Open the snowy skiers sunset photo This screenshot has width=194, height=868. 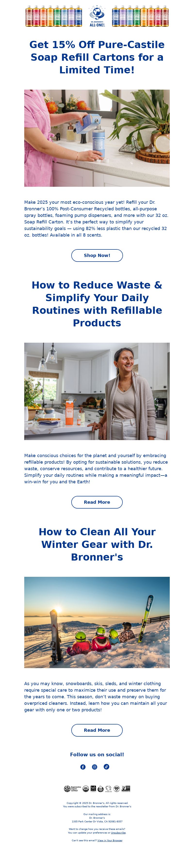click(x=97, y=622)
